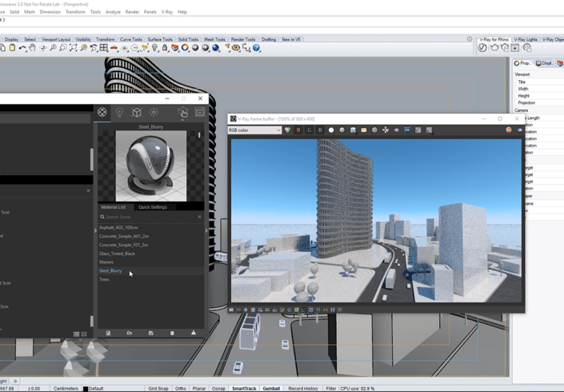Click the track mouse crosshair icon

(386, 130)
